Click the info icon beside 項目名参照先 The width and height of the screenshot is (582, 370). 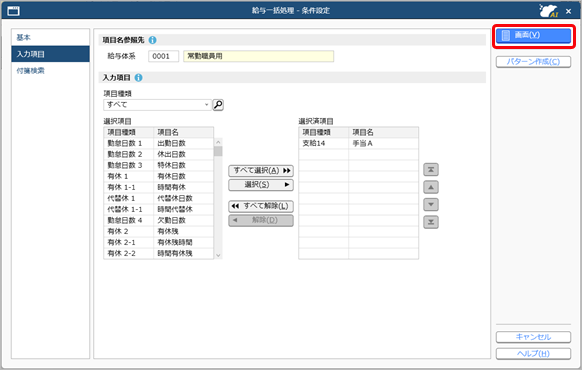point(152,40)
